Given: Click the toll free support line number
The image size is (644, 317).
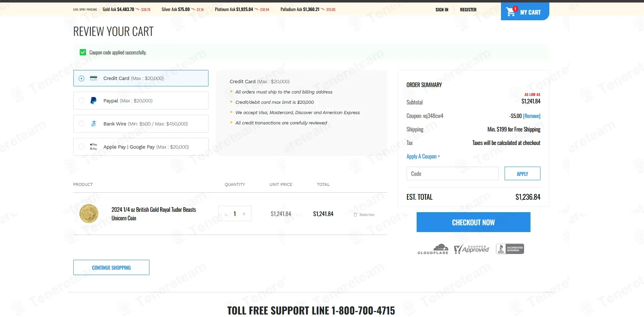Looking at the screenshot, I should [x=363, y=310].
